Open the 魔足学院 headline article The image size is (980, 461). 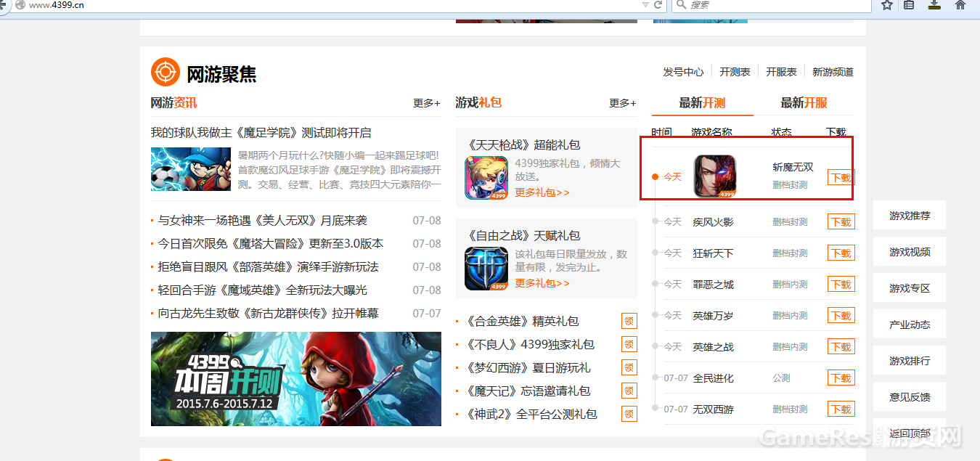tap(261, 133)
